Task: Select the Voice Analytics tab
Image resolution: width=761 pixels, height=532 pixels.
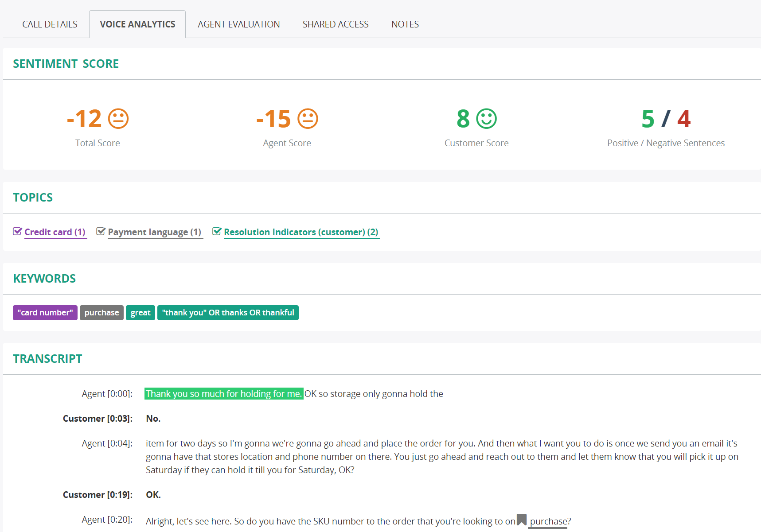Action: click(137, 24)
